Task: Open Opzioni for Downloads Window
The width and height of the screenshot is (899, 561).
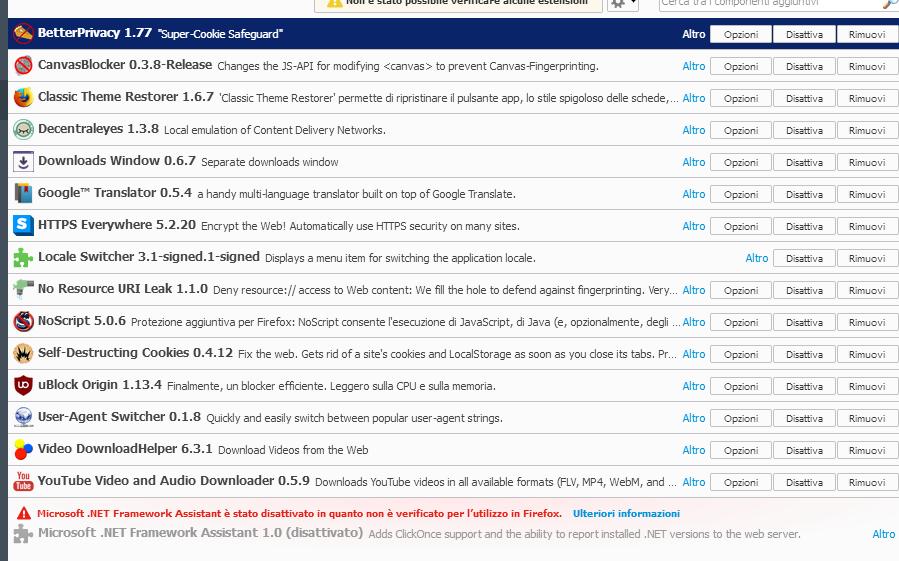Action: pos(741,162)
